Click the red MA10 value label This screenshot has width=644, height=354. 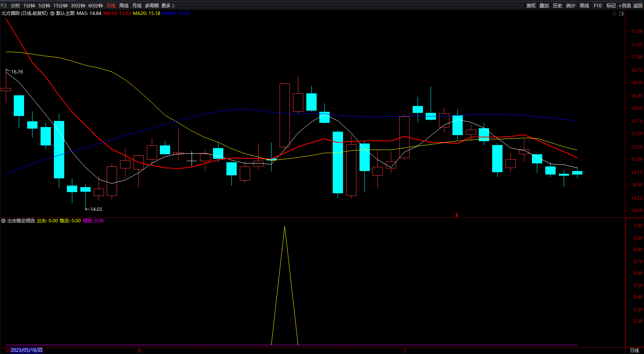(x=117, y=13)
